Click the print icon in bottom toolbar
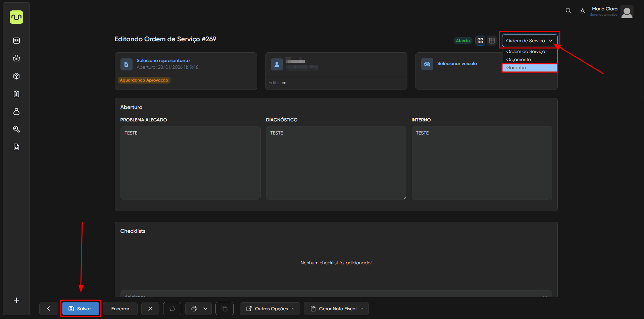The height and width of the screenshot is (319, 644). tap(194, 309)
